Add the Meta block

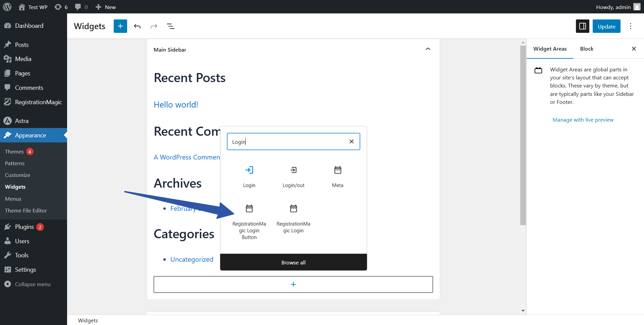[x=337, y=177]
